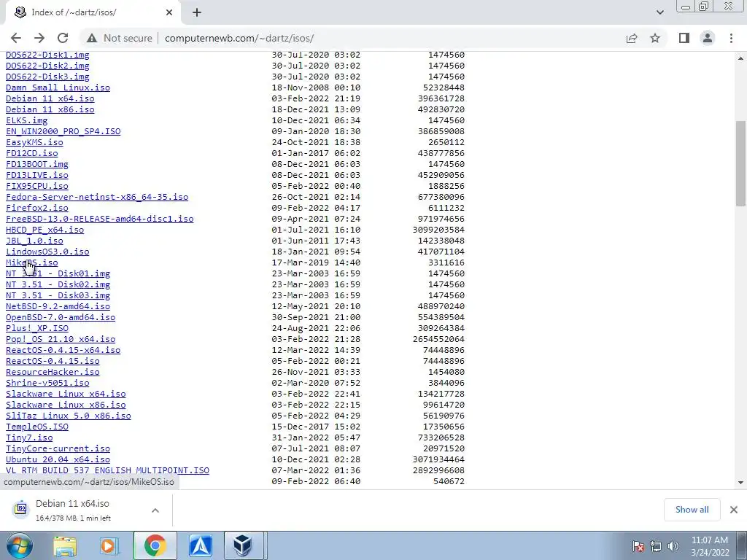Viewport: 747px width, 560px height.
Task: Open the FD13LIVE.iso link
Action: [36, 175]
